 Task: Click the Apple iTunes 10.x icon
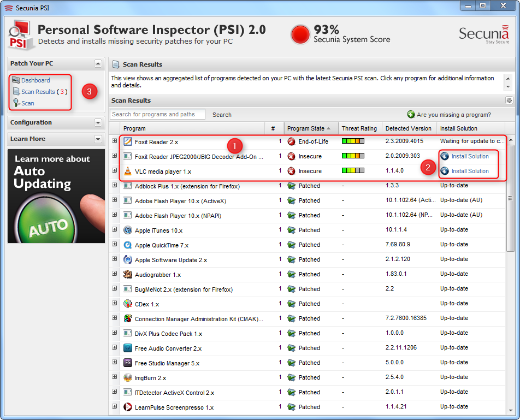coord(128,230)
